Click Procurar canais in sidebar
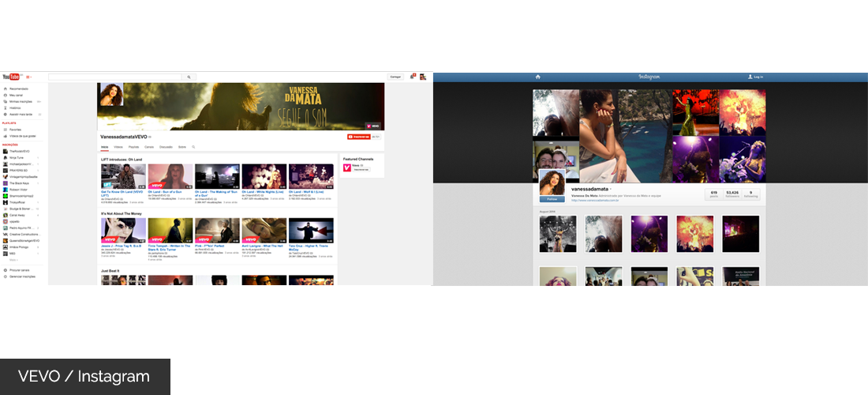Screen dimensions: 868x395 pyautogui.click(x=20, y=270)
